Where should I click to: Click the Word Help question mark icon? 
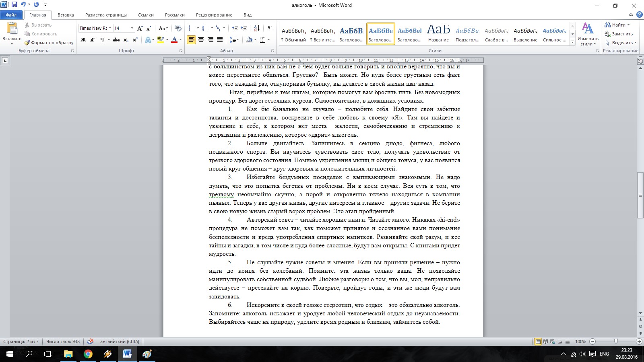(640, 15)
